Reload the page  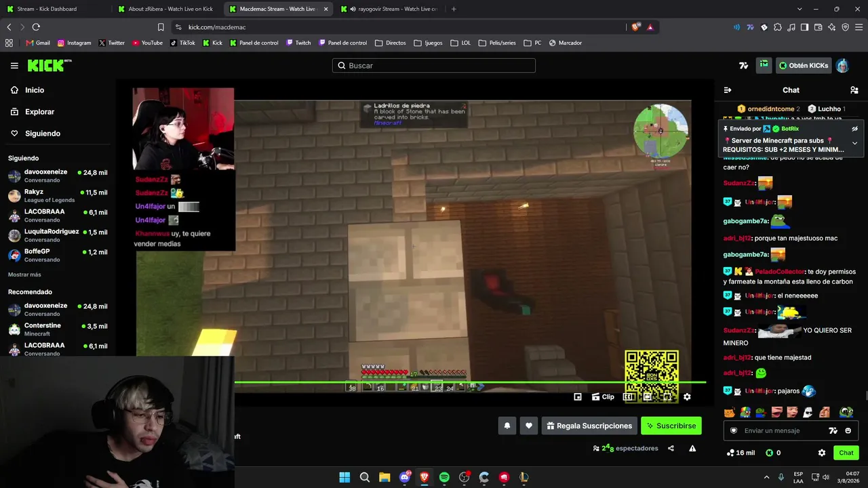[x=36, y=27]
